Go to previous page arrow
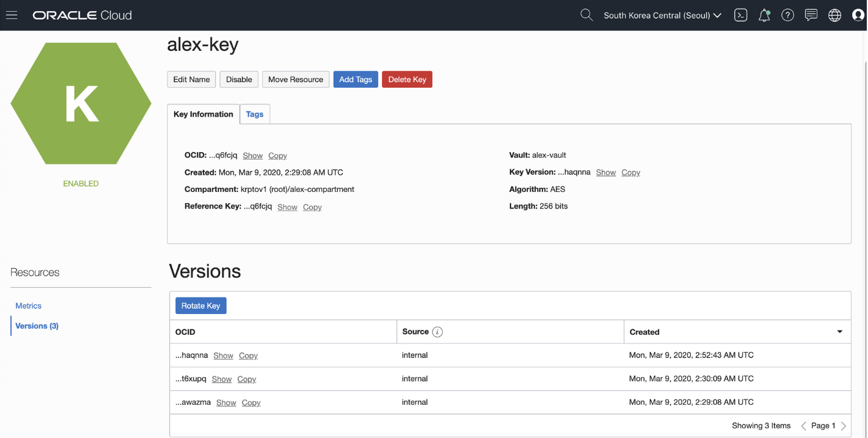This screenshot has height=438, width=868. click(804, 426)
